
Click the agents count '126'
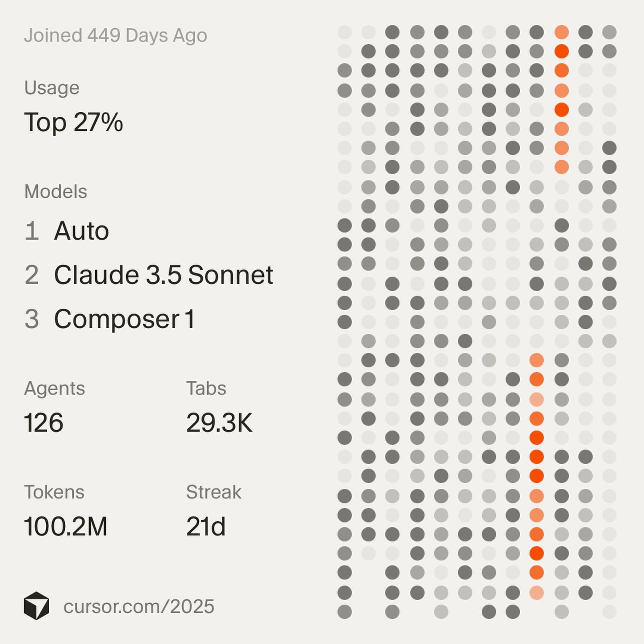(x=43, y=423)
